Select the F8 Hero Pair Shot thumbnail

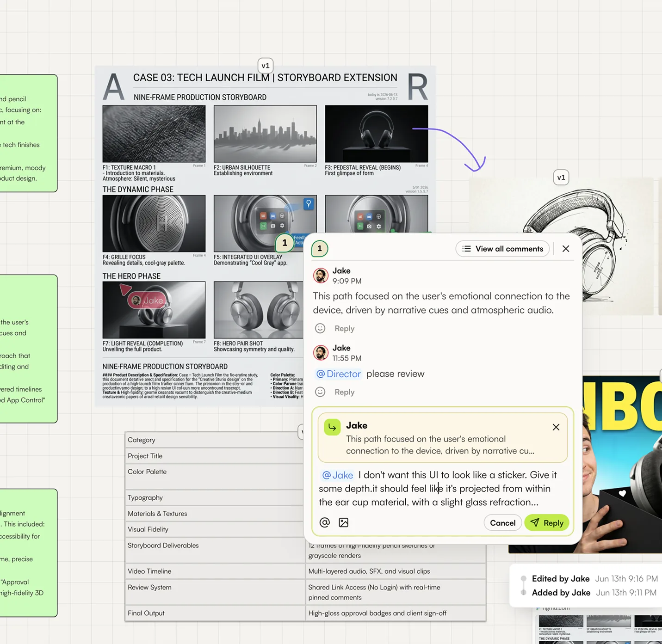(259, 310)
